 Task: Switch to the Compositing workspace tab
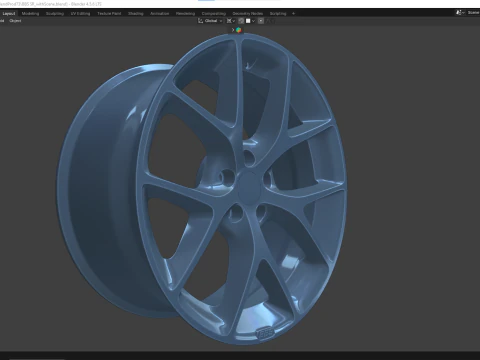click(x=214, y=14)
